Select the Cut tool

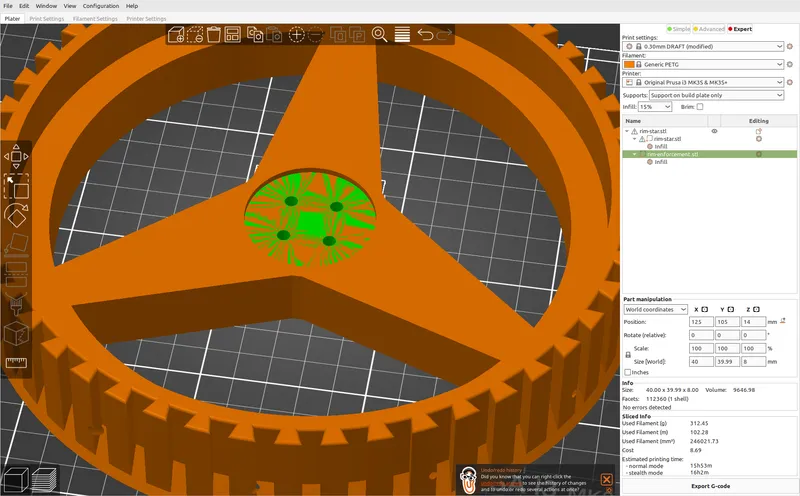tap(16, 274)
